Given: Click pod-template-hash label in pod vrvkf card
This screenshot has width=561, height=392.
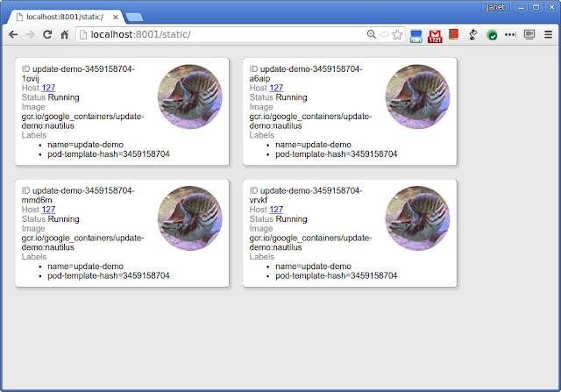Looking at the screenshot, I should pos(337,275).
